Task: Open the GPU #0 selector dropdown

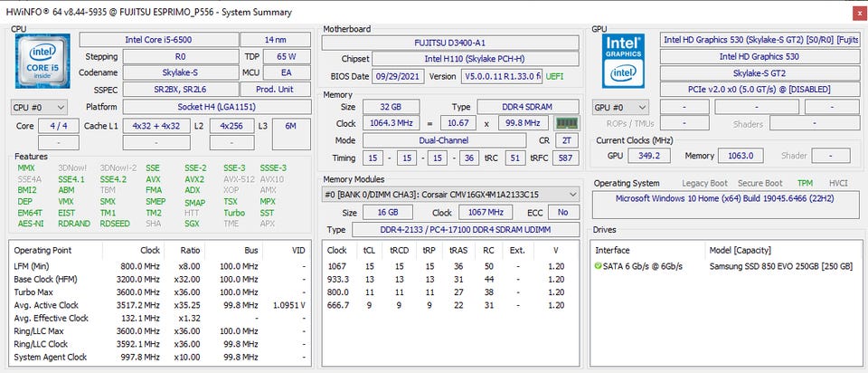Action: (620, 107)
